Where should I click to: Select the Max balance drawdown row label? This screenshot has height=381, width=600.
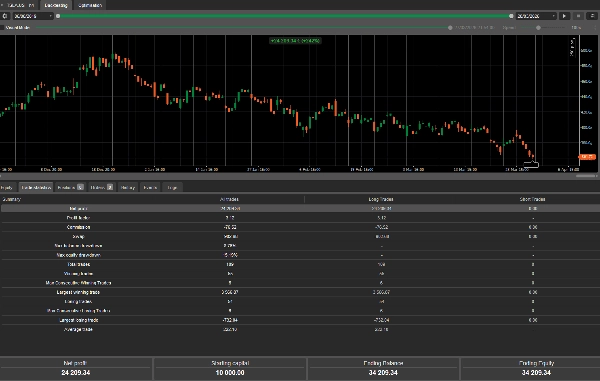coord(78,246)
